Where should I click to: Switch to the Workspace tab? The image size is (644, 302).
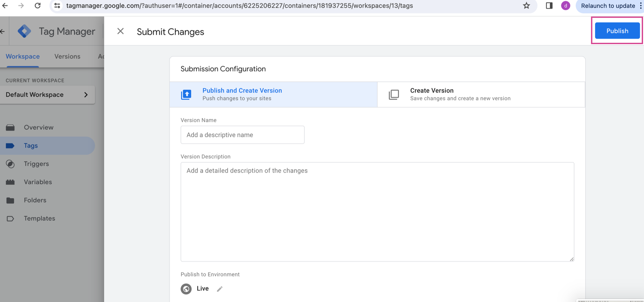click(23, 56)
